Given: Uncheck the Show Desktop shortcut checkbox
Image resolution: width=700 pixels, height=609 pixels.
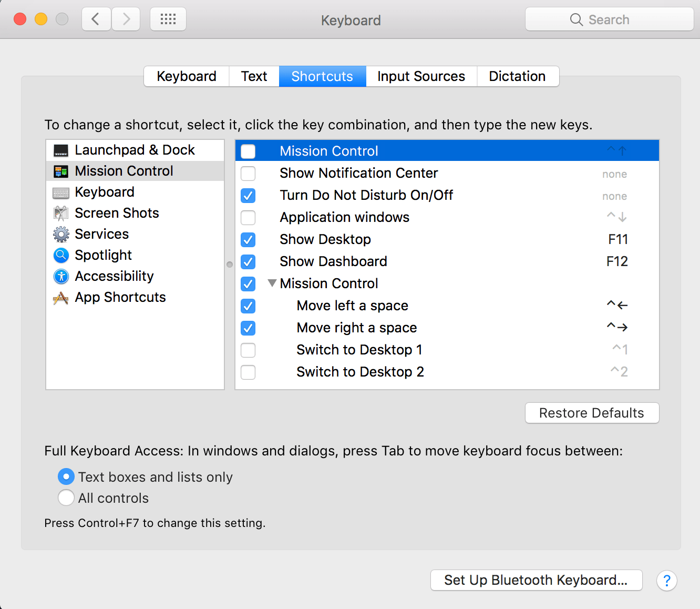Looking at the screenshot, I should pos(248,240).
